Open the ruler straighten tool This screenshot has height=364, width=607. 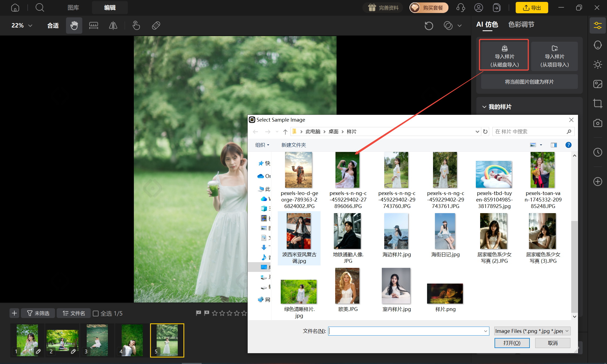(x=93, y=25)
